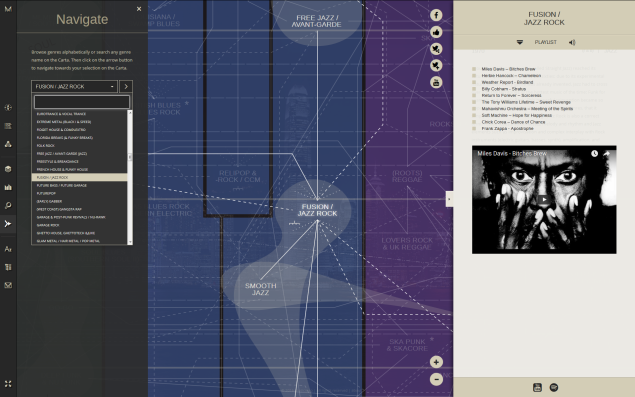The width and height of the screenshot is (635, 397).
Task: Click the arrow button next to the genre dropdown
Action: pos(126,86)
